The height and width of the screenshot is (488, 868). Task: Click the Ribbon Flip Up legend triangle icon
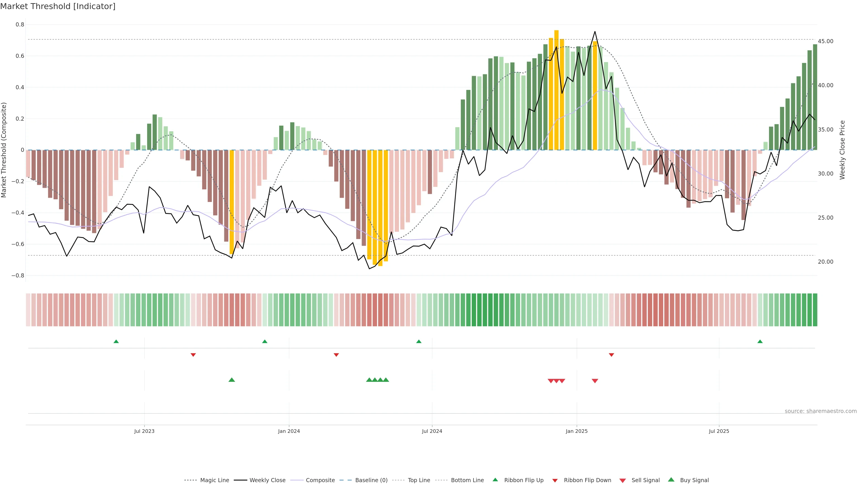coord(495,480)
